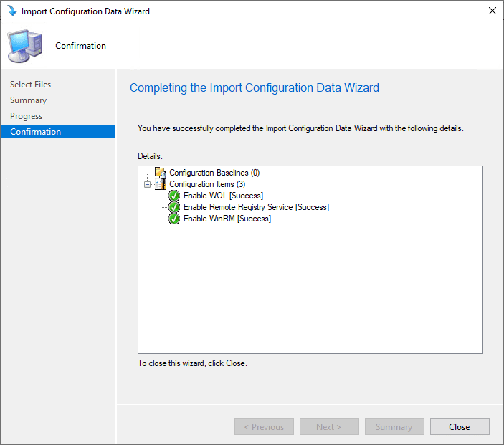
Task: Collapse the Configuration Items tree node
Action: (x=148, y=184)
